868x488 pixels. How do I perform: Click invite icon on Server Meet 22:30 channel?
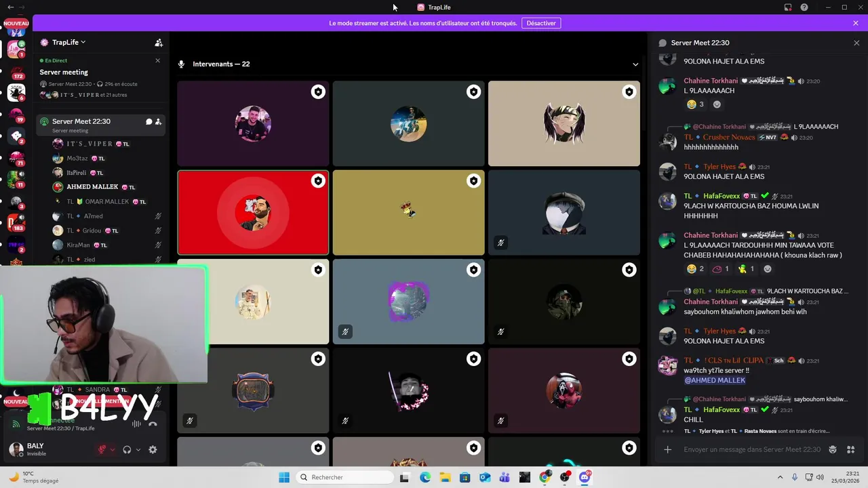[158, 122]
